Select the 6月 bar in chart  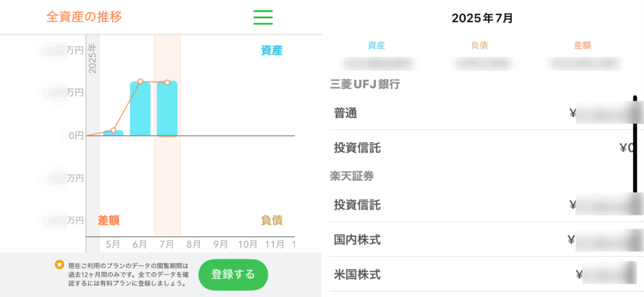coord(140,109)
